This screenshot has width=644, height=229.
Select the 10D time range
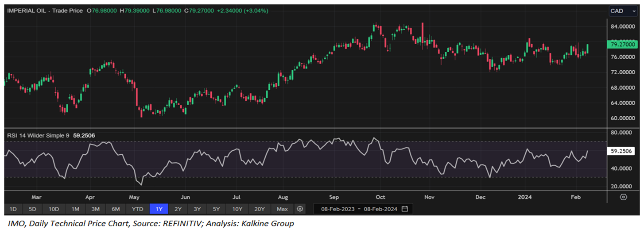54,209
